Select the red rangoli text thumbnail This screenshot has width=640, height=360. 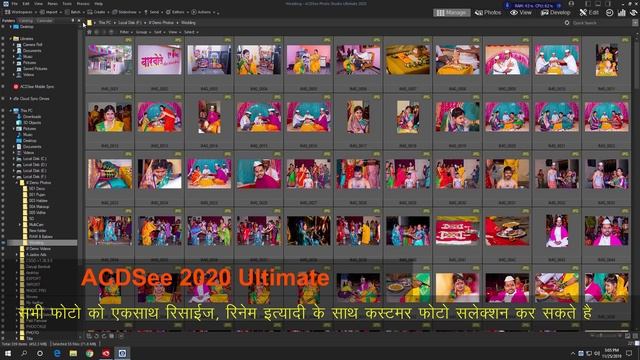(457, 231)
